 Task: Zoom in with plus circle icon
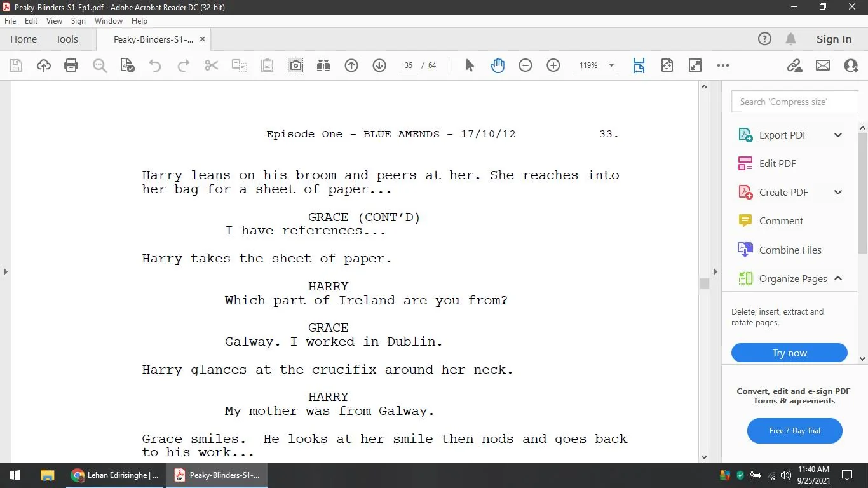(x=553, y=65)
